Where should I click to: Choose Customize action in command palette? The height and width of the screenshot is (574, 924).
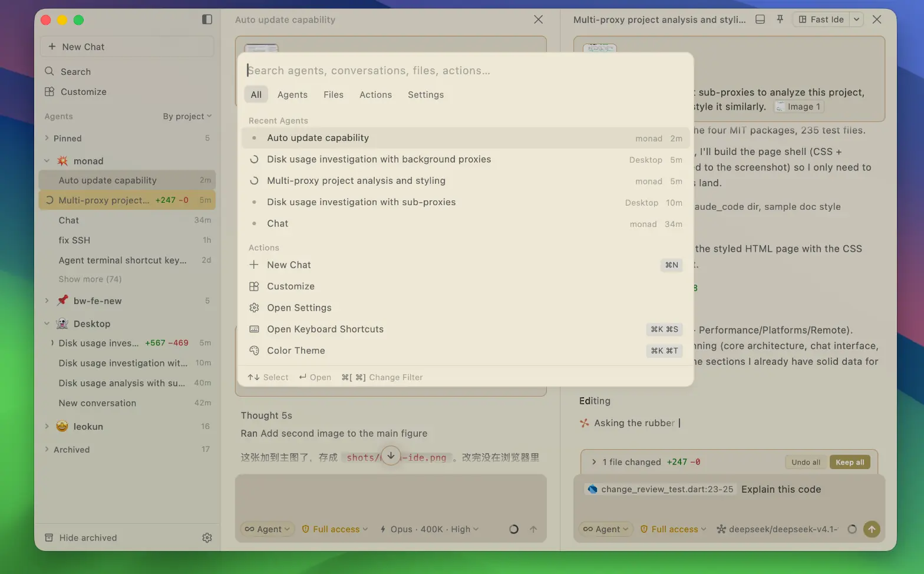point(466,286)
